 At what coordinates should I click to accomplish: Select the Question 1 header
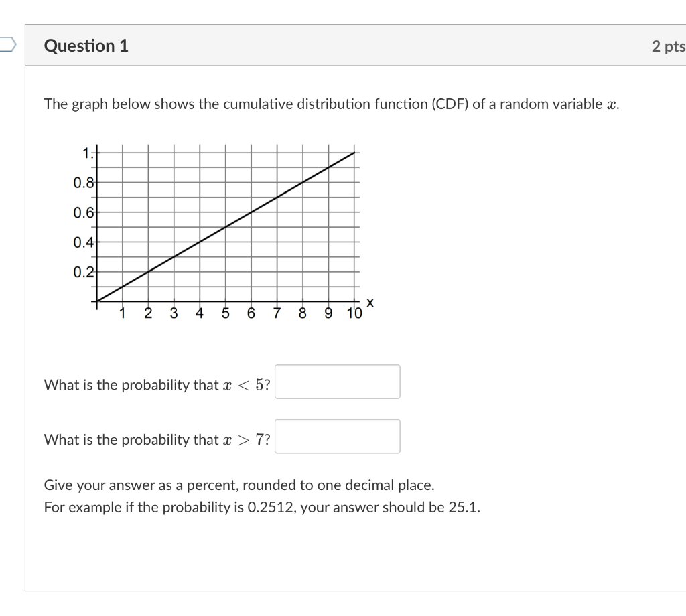click(86, 46)
